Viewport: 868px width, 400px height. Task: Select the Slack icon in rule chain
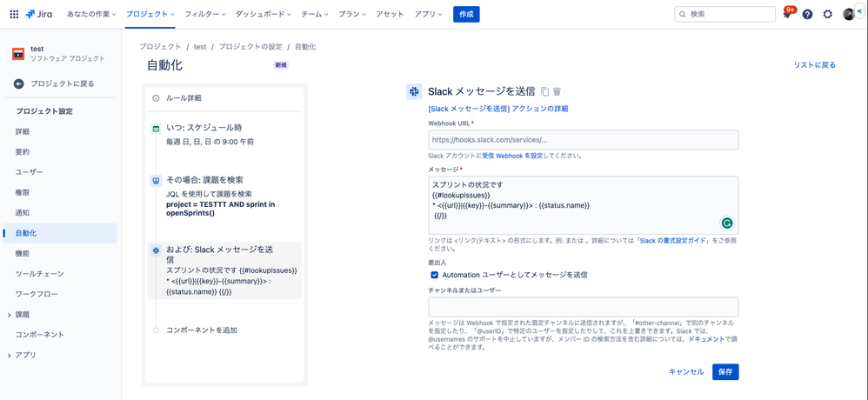(x=156, y=250)
